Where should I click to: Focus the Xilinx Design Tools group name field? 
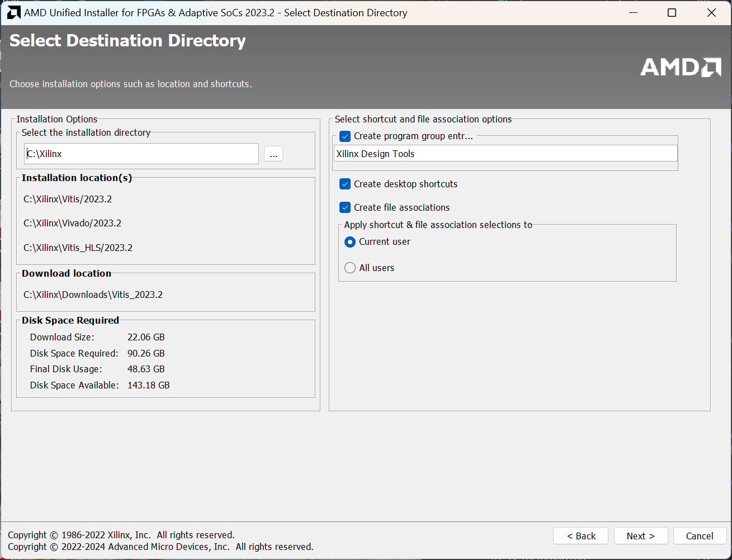(x=505, y=154)
